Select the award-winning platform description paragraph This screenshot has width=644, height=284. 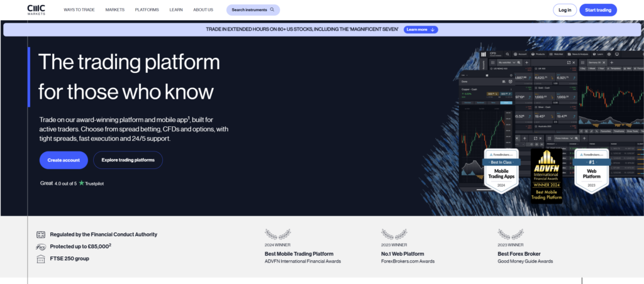134,129
